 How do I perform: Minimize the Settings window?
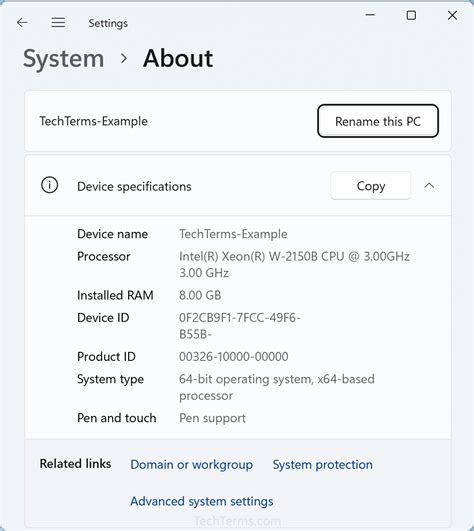click(370, 15)
